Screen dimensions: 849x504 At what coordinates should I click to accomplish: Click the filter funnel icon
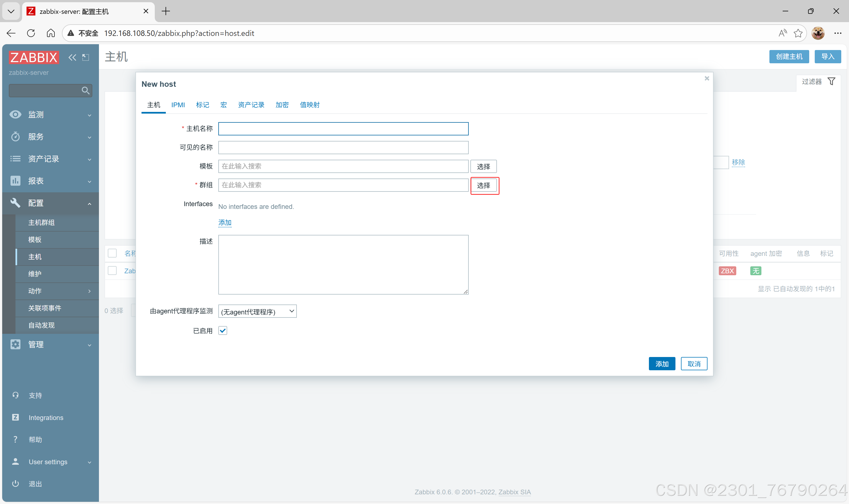pos(831,82)
